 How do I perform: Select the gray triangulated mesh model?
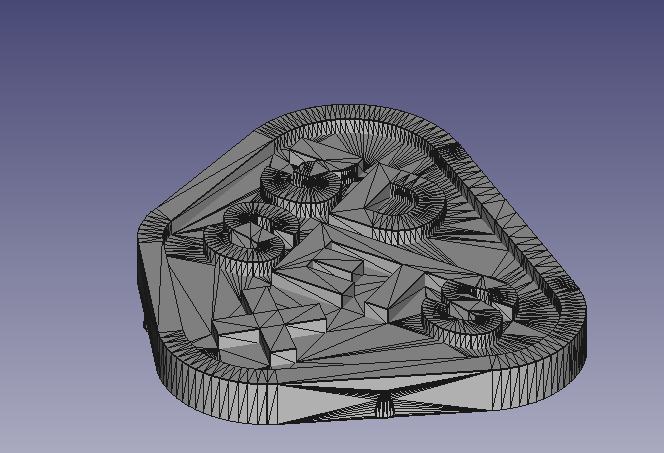[362, 265]
